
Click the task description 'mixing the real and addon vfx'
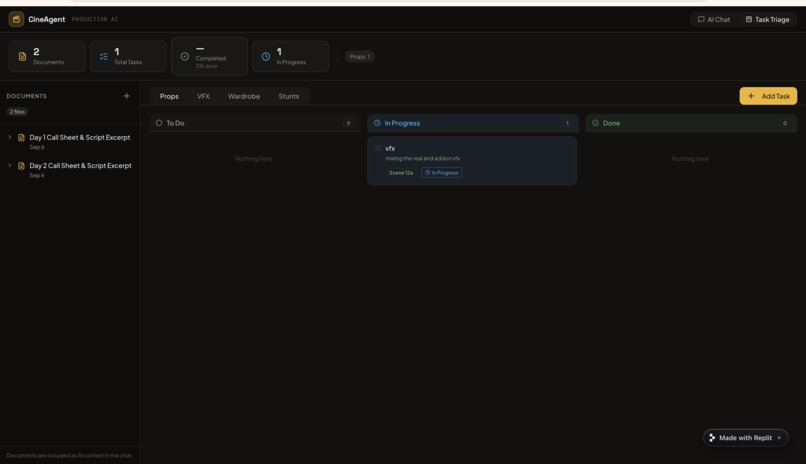click(423, 158)
